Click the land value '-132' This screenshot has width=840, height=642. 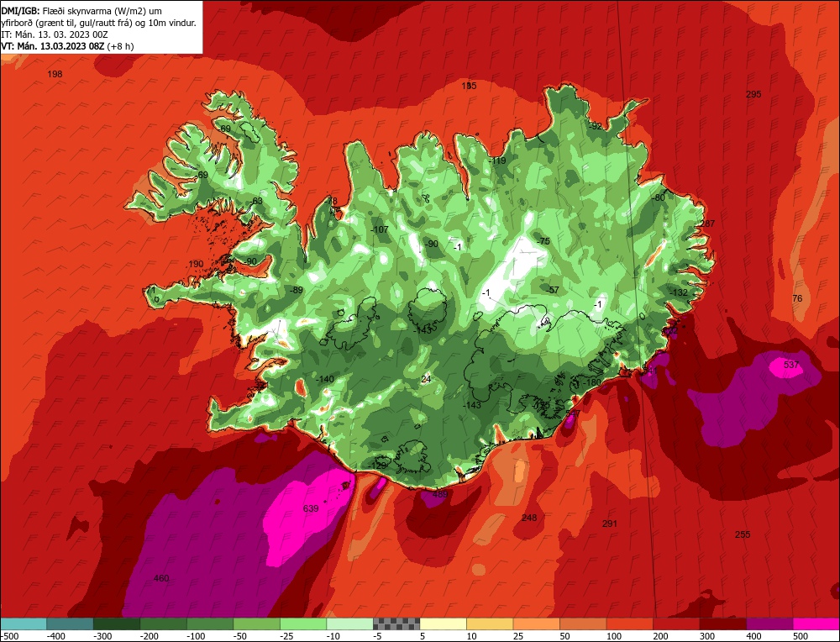679,292
